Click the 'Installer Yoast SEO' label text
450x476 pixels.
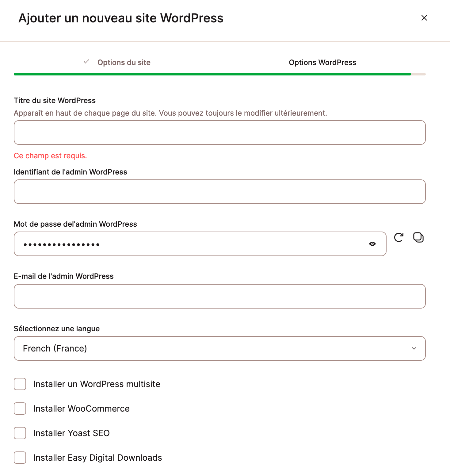[x=71, y=433]
